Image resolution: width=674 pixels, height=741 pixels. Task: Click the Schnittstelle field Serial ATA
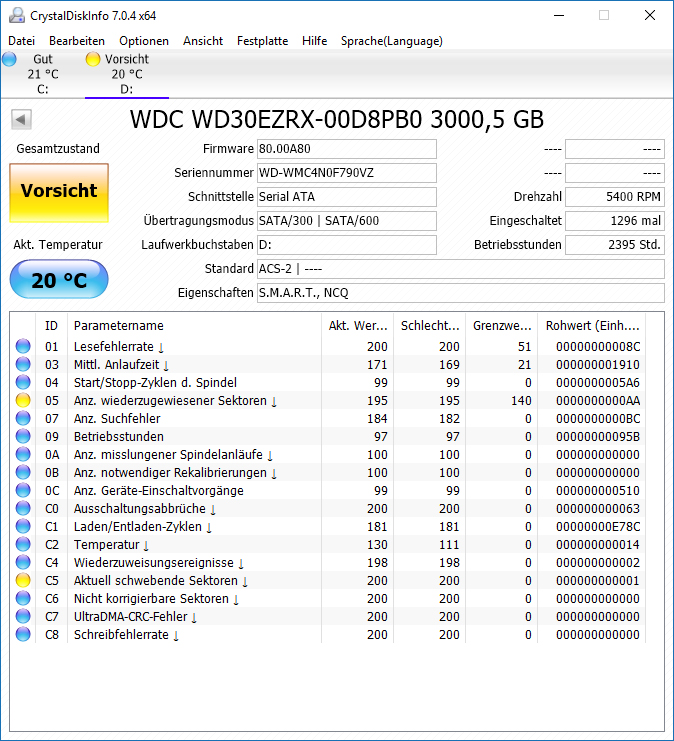coord(346,197)
